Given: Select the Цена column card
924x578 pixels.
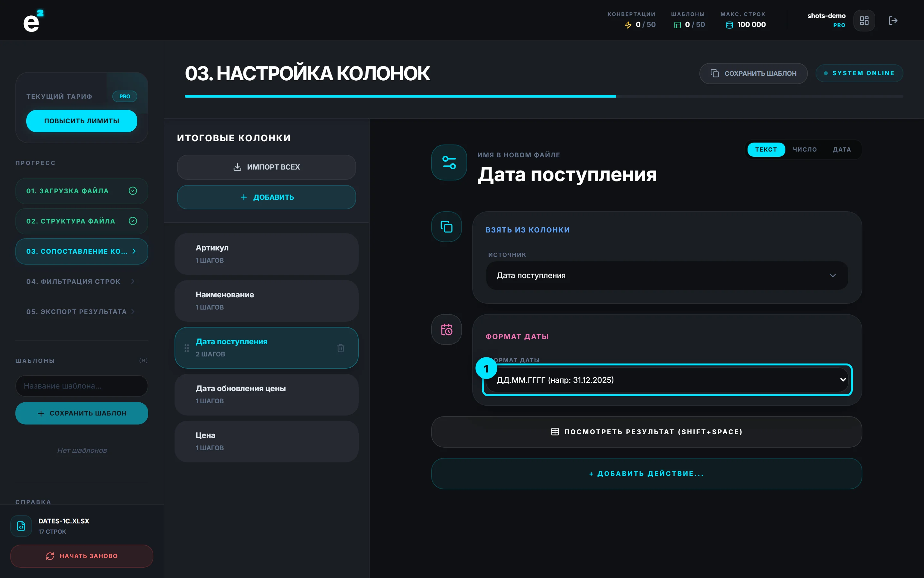Looking at the screenshot, I should (x=267, y=442).
